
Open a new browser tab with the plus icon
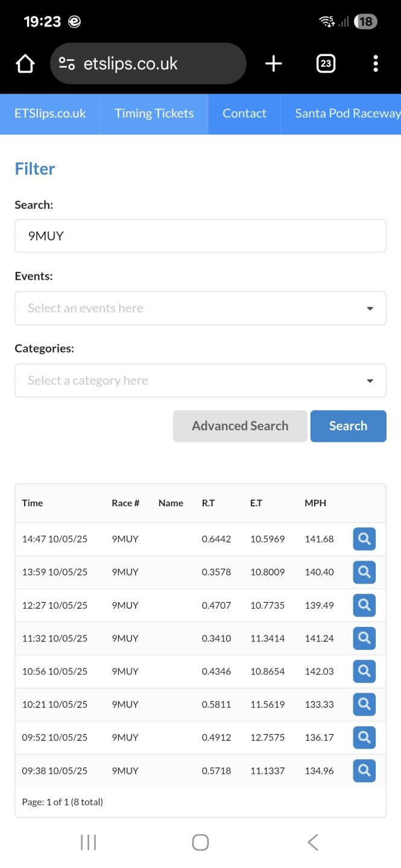(x=274, y=63)
